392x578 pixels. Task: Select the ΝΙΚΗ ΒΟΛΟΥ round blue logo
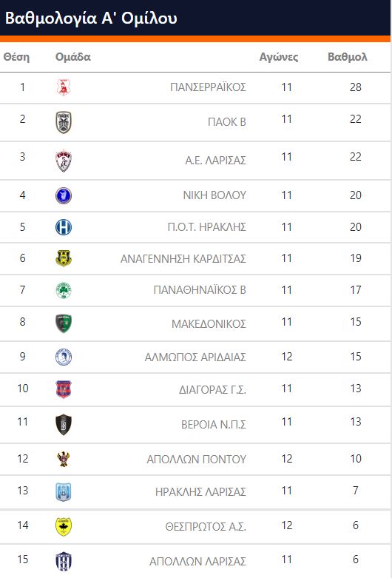tap(64, 195)
